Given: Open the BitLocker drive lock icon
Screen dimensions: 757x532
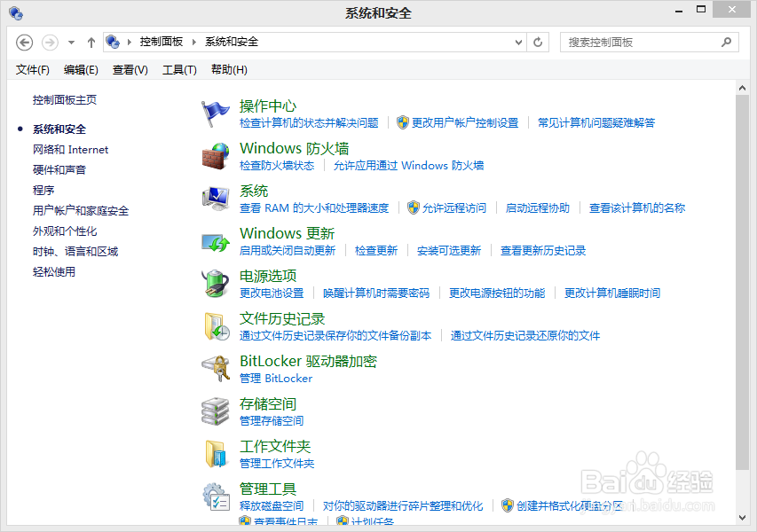Looking at the screenshot, I should pos(216,369).
